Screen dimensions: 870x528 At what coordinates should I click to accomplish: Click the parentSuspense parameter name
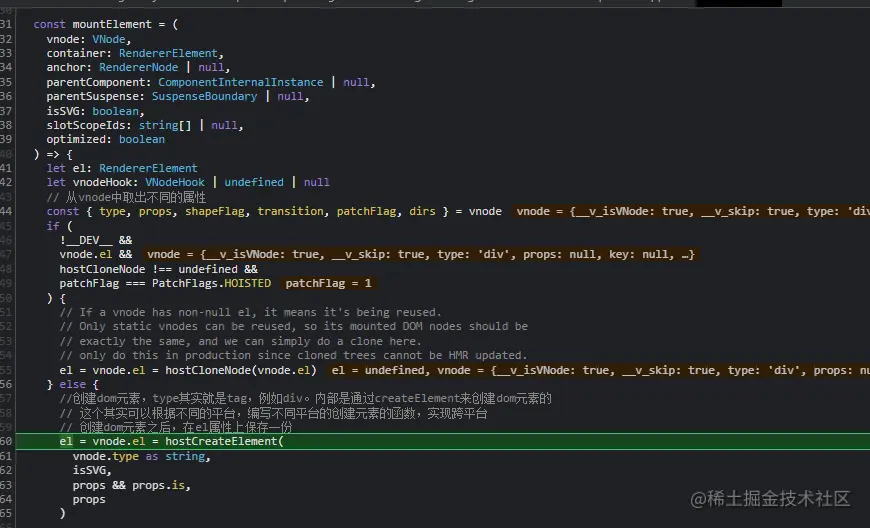92,96
